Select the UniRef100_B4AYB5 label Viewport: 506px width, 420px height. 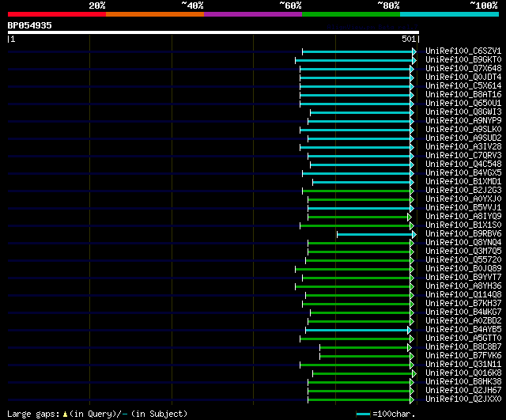(463, 330)
